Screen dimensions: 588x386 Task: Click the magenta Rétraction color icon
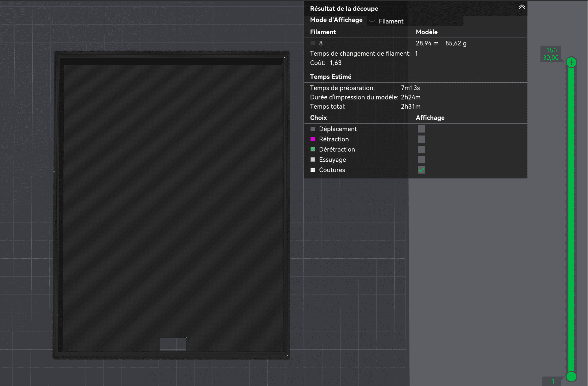click(312, 139)
